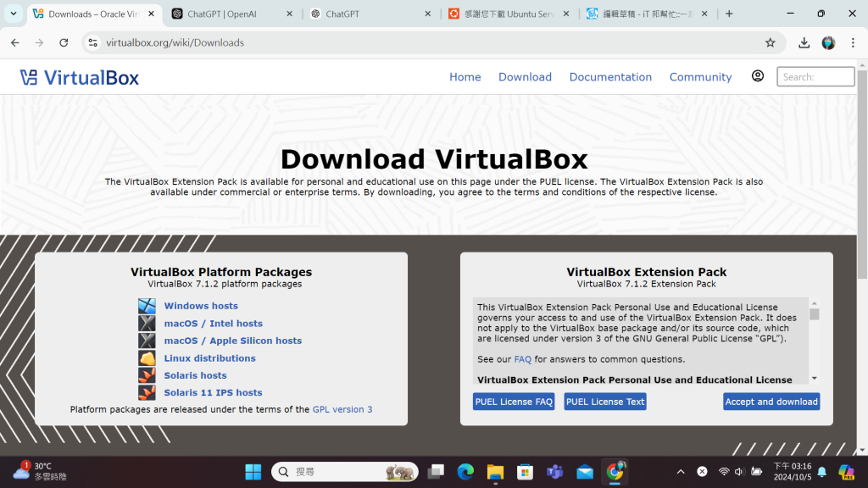Open the Documentation nav menu
The width and height of the screenshot is (868, 488).
(610, 77)
